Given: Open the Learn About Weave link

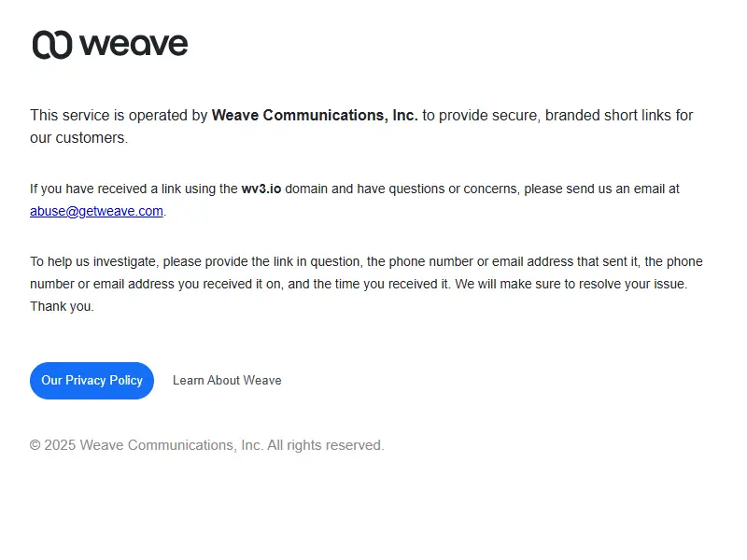Looking at the screenshot, I should tap(227, 381).
